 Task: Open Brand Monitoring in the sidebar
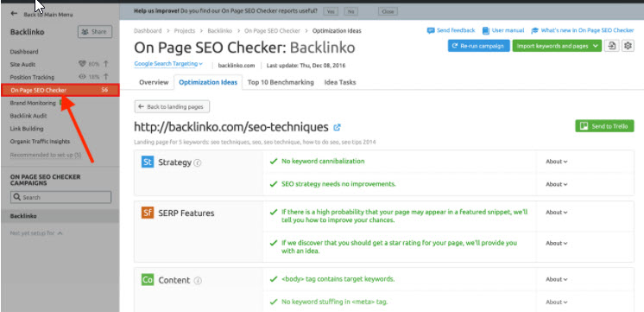[33, 103]
